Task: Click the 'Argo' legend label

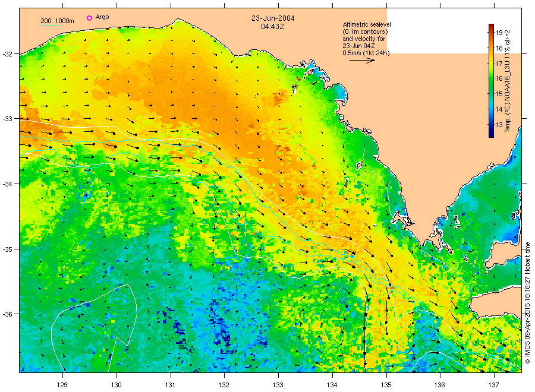Action: click(102, 17)
